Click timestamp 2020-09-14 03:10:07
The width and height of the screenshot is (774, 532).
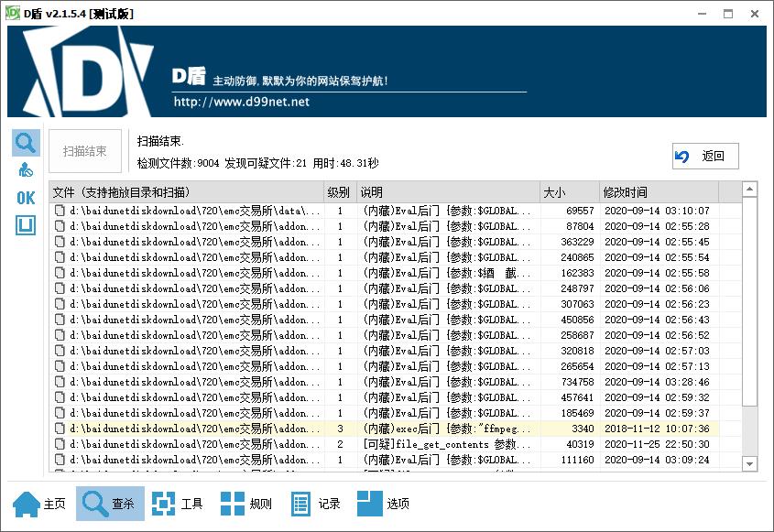pos(657,211)
